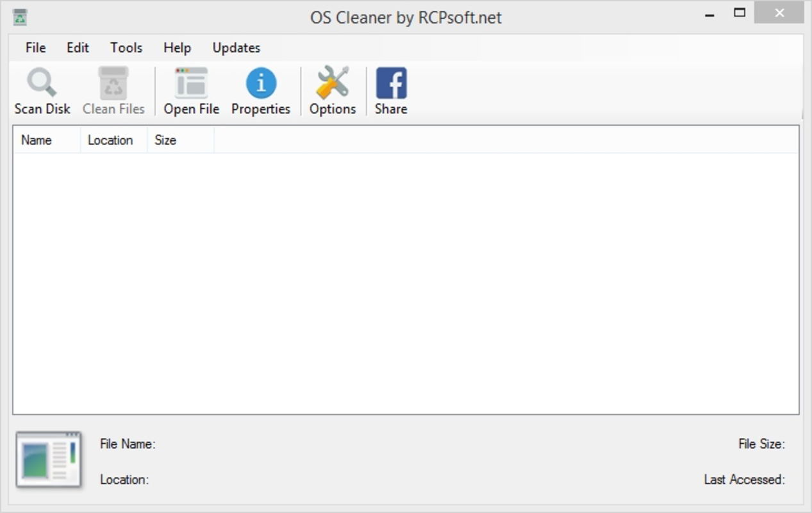Click the File Size: label

[761, 444]
